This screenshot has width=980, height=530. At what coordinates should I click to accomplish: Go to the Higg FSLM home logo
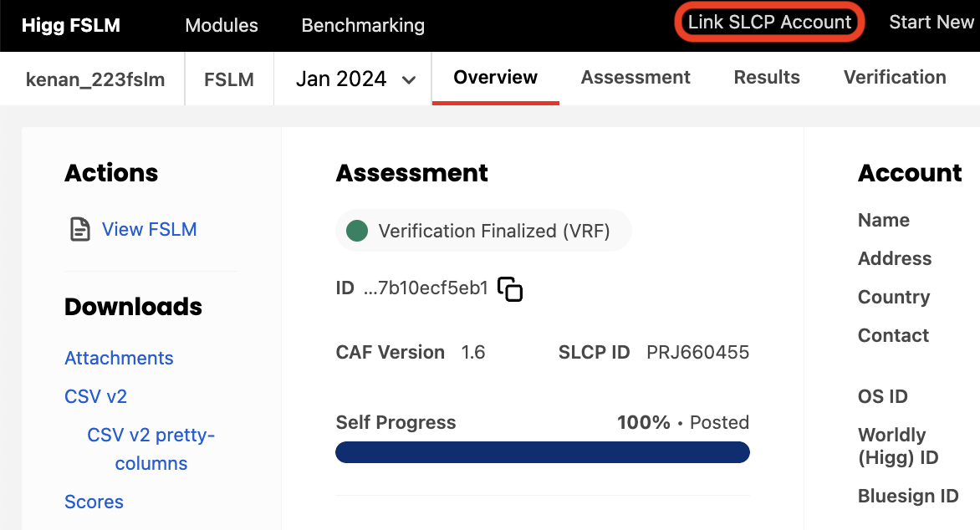click(x=70, y=25)
